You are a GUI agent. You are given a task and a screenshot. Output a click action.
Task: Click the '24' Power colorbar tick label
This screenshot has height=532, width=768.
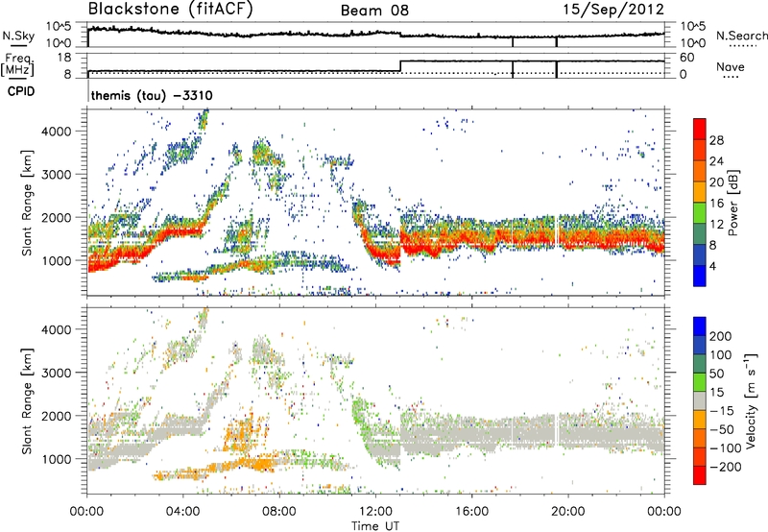pos(716,161)
